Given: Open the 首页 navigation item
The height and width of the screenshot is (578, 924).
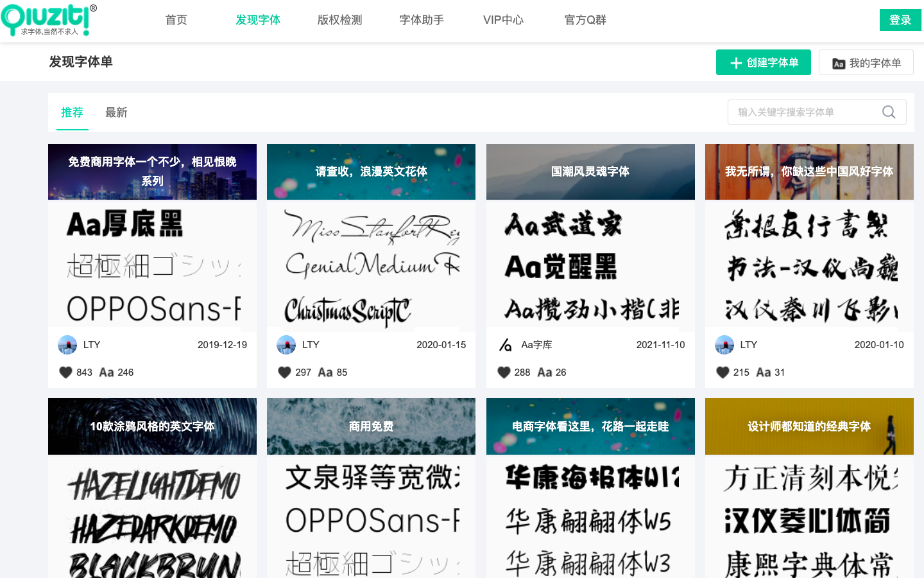Looking at the screenshot, I should coord(176,20).
